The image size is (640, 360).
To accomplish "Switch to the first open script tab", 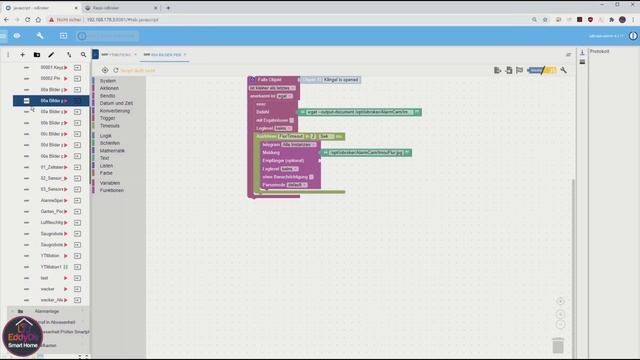I will pos(119,54).
